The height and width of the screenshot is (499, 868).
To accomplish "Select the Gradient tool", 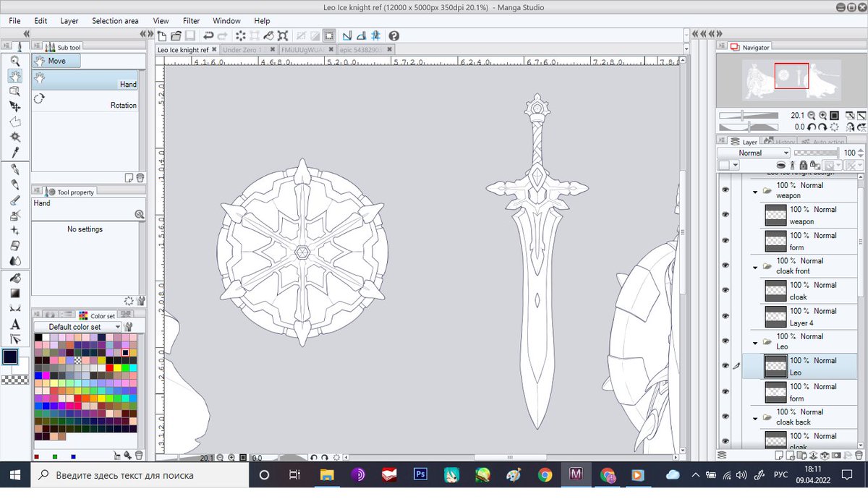I will (x=15, y=293).
